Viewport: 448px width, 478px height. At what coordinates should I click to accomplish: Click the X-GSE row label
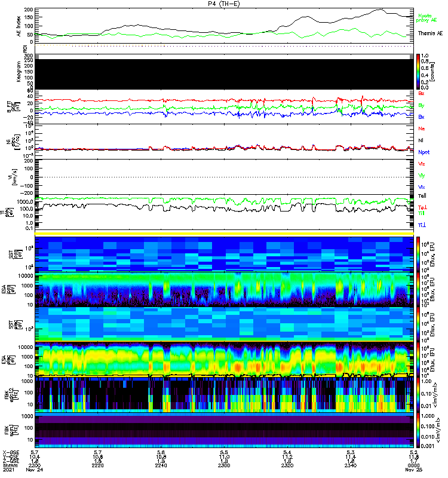pos(11,453)
